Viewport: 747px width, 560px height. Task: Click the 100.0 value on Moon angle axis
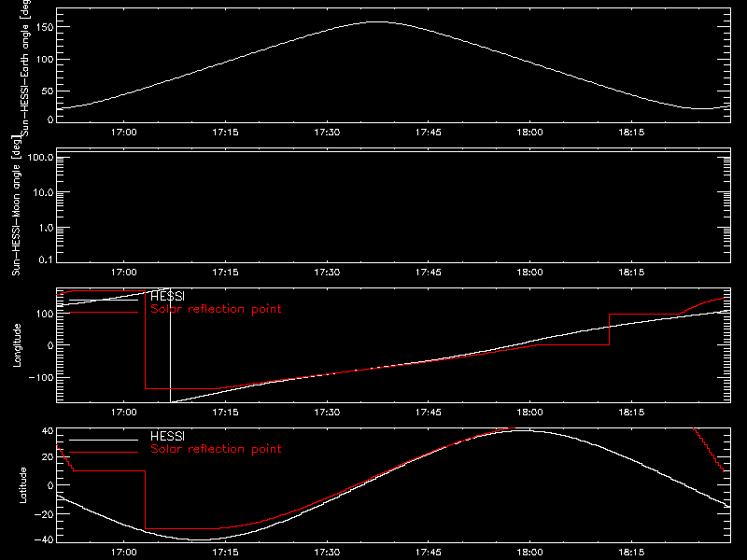tap(40, 157)
